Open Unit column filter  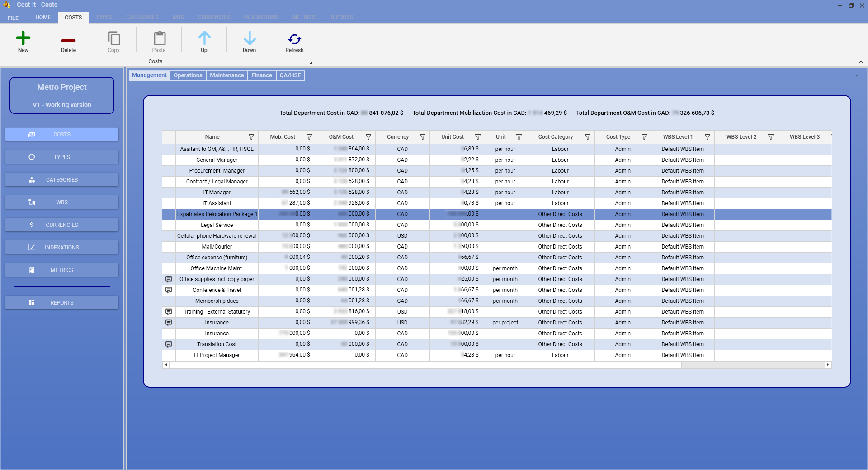(519, 137)
